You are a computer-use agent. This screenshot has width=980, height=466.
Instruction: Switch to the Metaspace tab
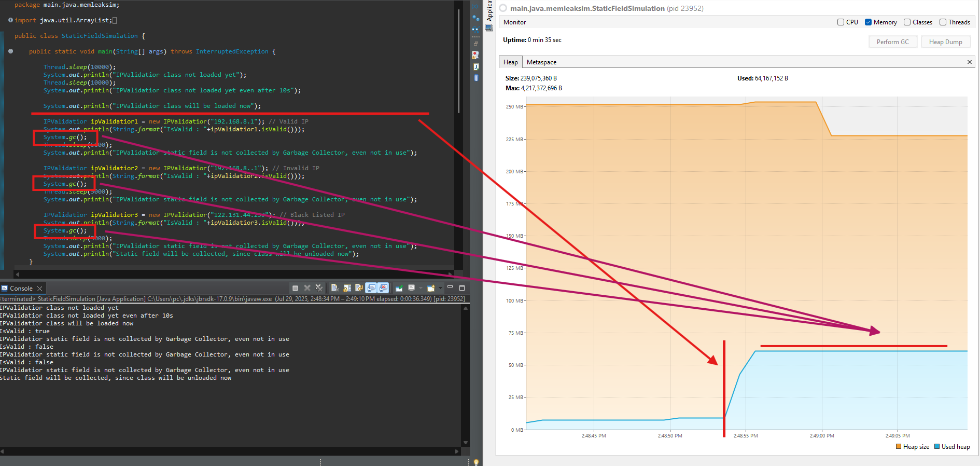pos(541,62)
